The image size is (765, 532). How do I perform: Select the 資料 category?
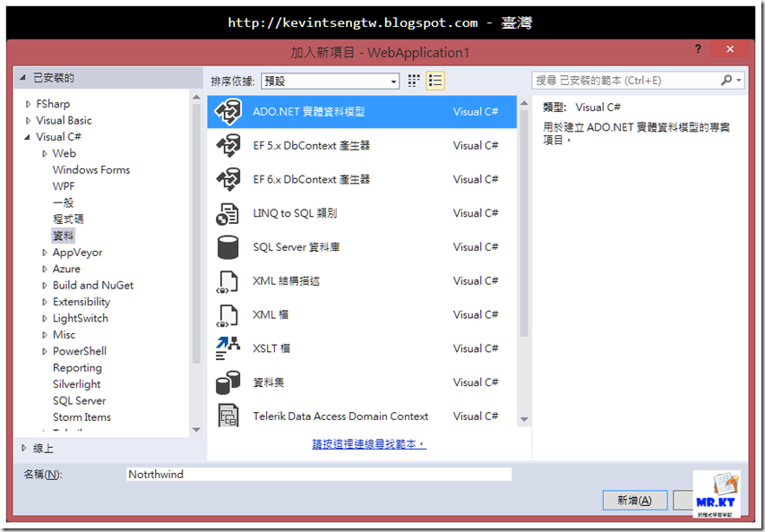click(63, 236)
